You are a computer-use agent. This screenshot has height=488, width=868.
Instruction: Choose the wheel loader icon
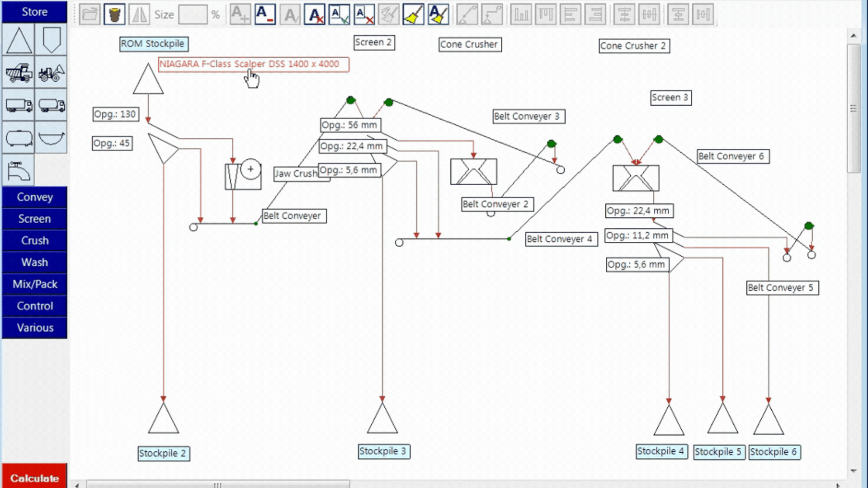[x=51, y=72]
